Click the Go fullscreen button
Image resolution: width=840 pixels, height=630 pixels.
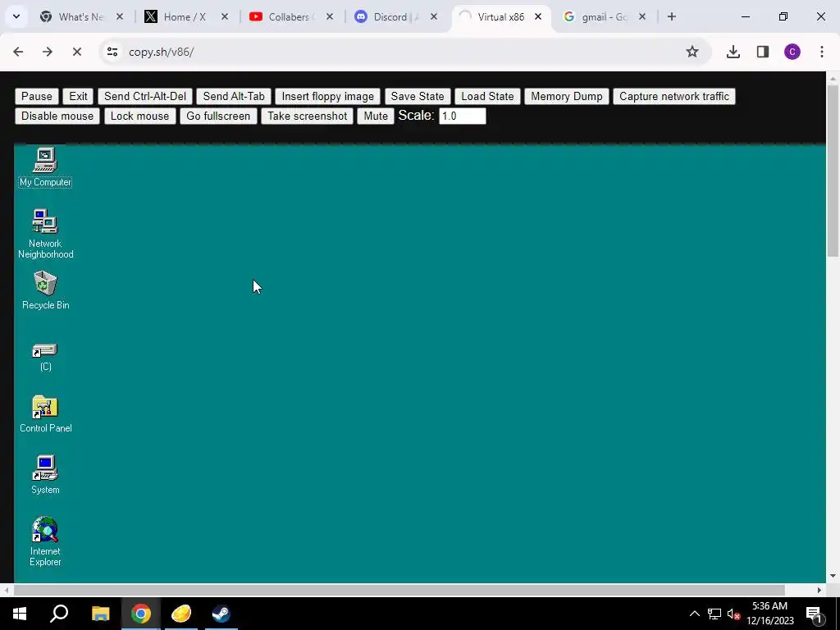coord(218,116)
